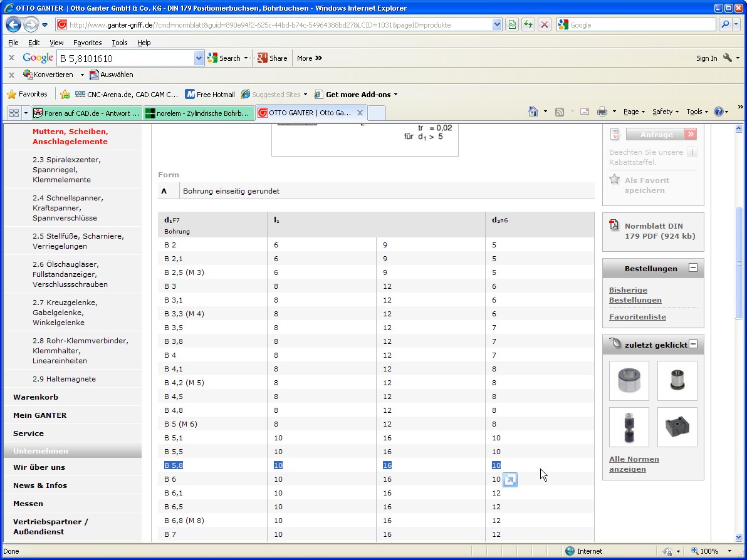The height and width of the screenshot is (560, 747).
Task: Open Favoritenliste link
Action: click(x=637, y=317)
